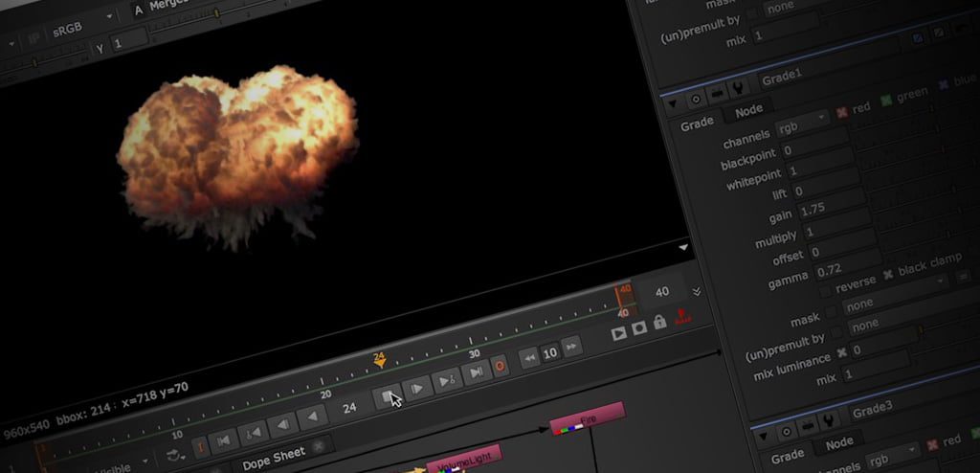The width and height of the screenshot is (980, 473).
Task: Toggle the orange in-point I button
Action: (200, 447)
